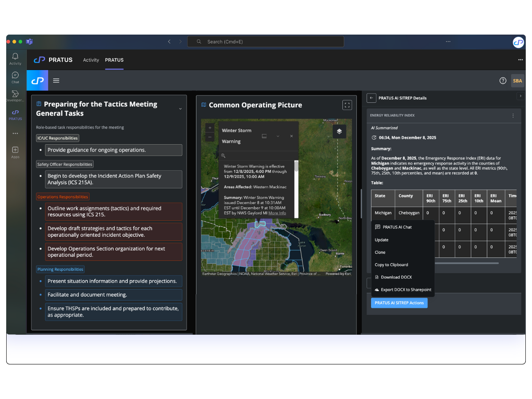Collapse the Winter Storm Warning popup
The image size is (532, 399).
tap(278, 136)
